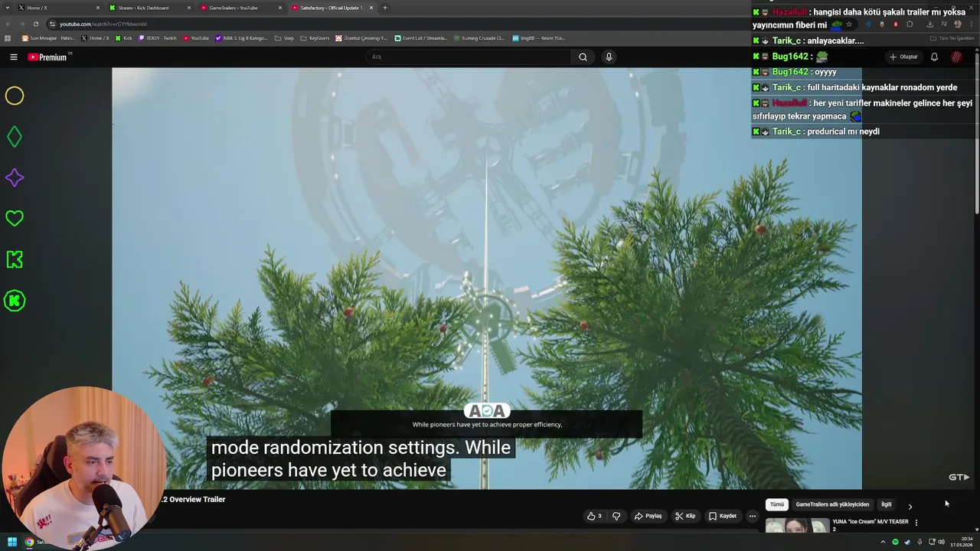Open imgBB Resim Yük bookmark
Screen dimensions: 980x551
[x=538, y=38]
